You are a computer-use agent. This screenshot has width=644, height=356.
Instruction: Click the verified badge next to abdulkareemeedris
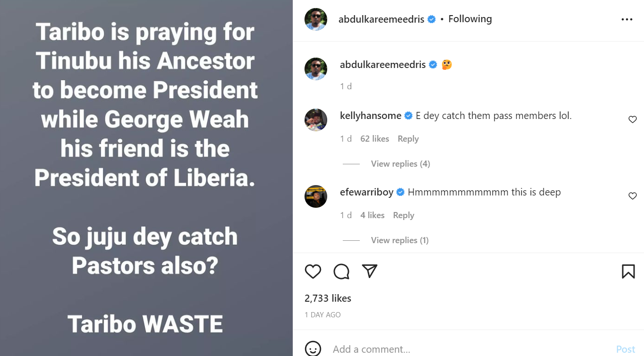point(431,19)
